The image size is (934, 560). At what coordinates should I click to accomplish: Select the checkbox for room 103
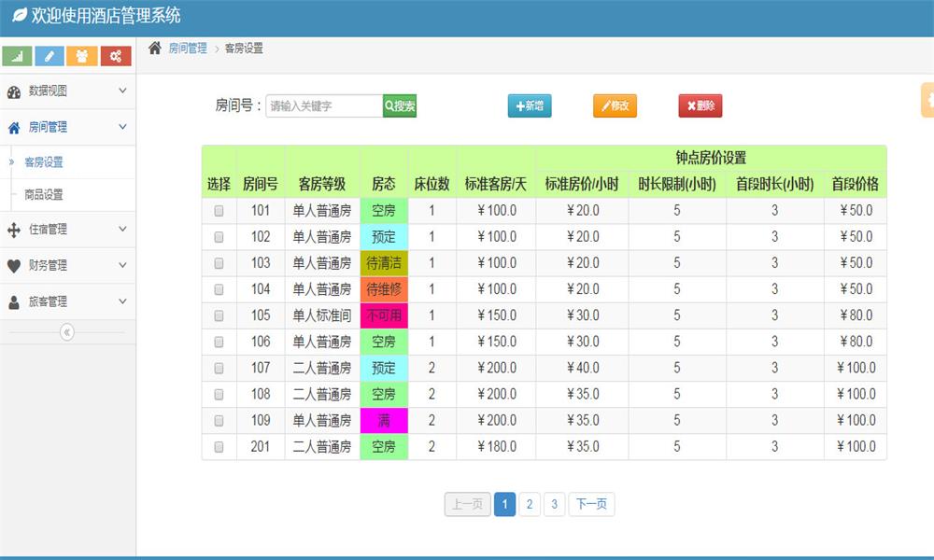pyautogui.click(x=219, y=263)
